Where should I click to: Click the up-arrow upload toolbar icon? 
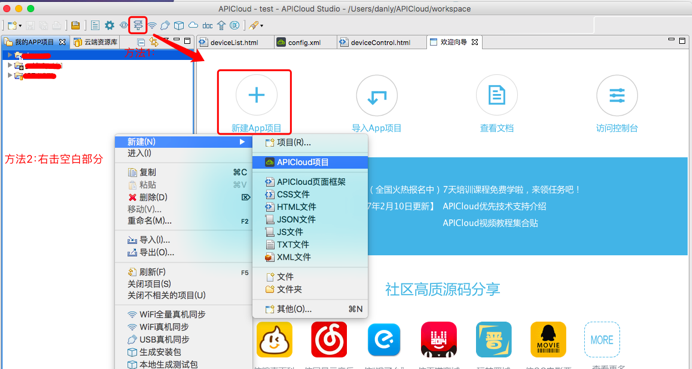click(221, 26)
